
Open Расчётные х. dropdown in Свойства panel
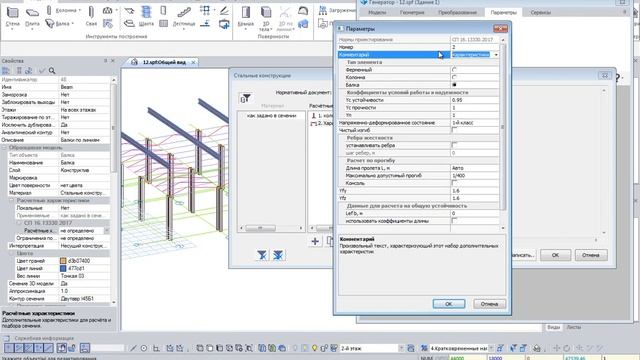(x=107, y=231)
